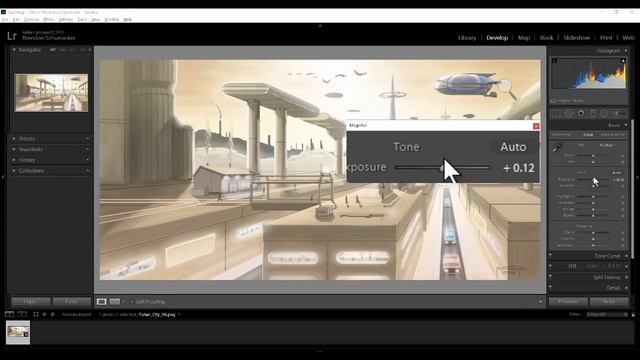The height and width of the screenshot is (360, 640).
Task: Add new collection with plus icon
Action: tap(87, 171)
